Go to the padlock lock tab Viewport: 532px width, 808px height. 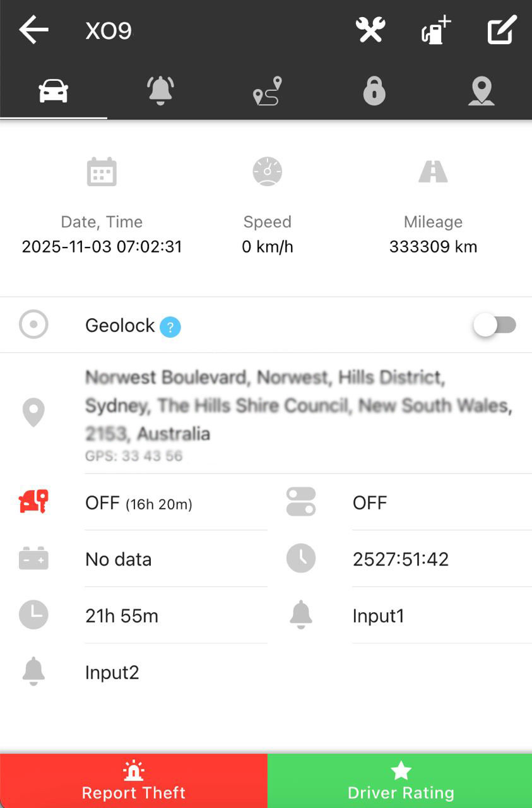[x=374, y=92]
